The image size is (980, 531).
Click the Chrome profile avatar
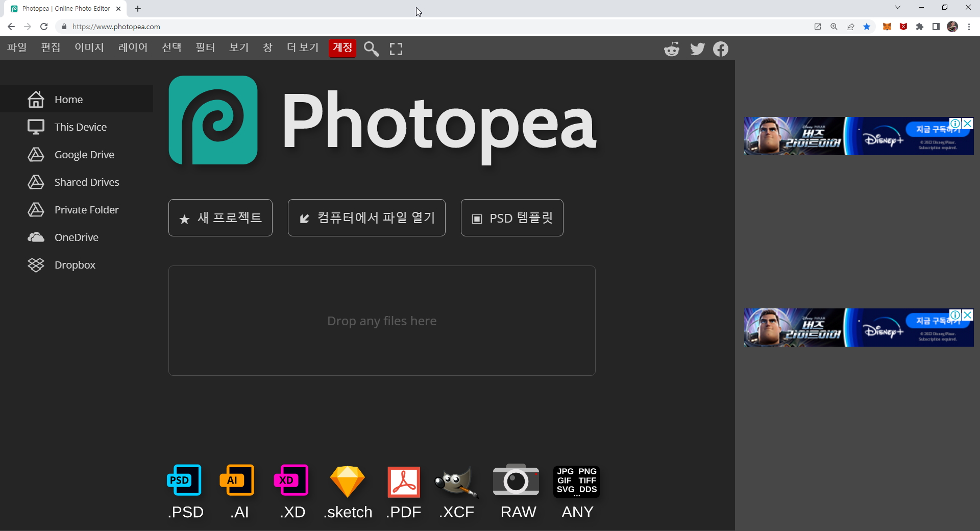[952, 27]
